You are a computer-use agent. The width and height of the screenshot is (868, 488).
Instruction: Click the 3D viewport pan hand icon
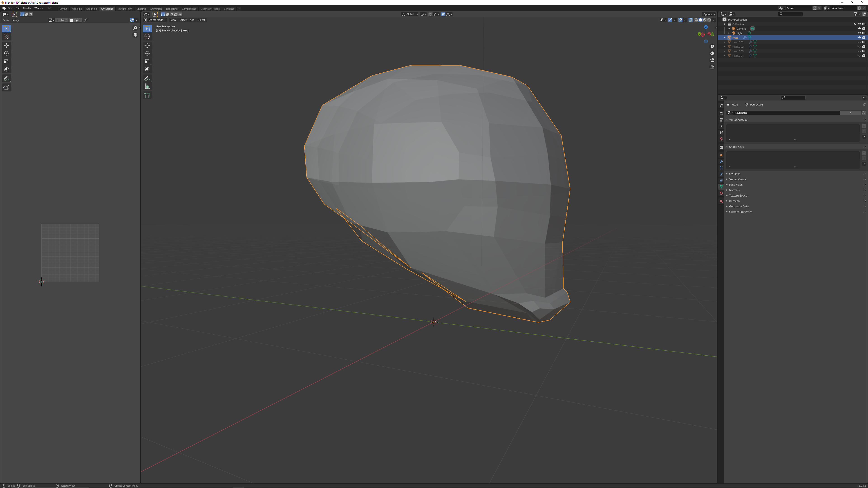712,53
